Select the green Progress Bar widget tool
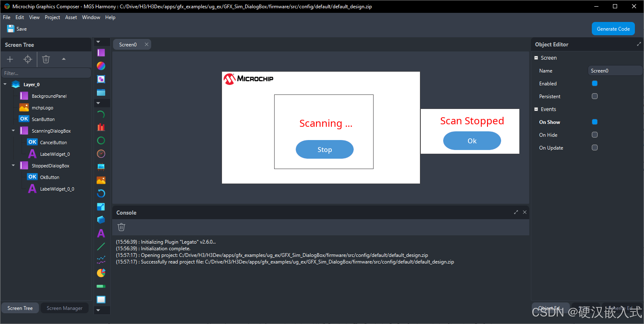644x324 pixels. pyautogui.click(x=101, y=286)
